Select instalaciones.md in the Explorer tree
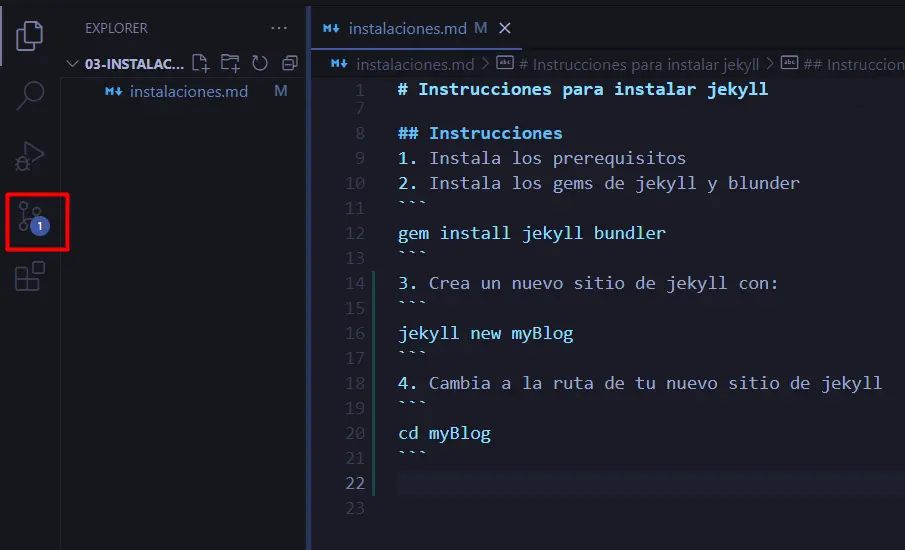Viewport: 905px width, 550px height. (x=185, y=91)
